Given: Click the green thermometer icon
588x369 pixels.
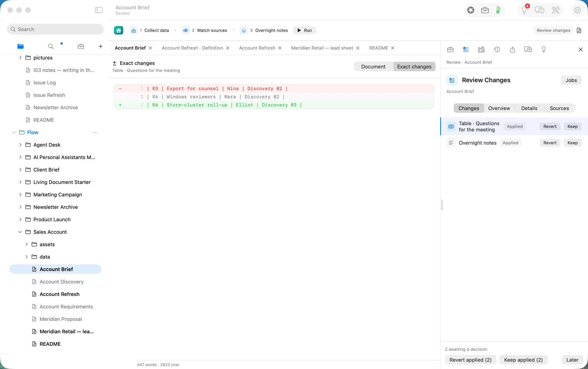Looking at the screenshot, I should [498, 10].
